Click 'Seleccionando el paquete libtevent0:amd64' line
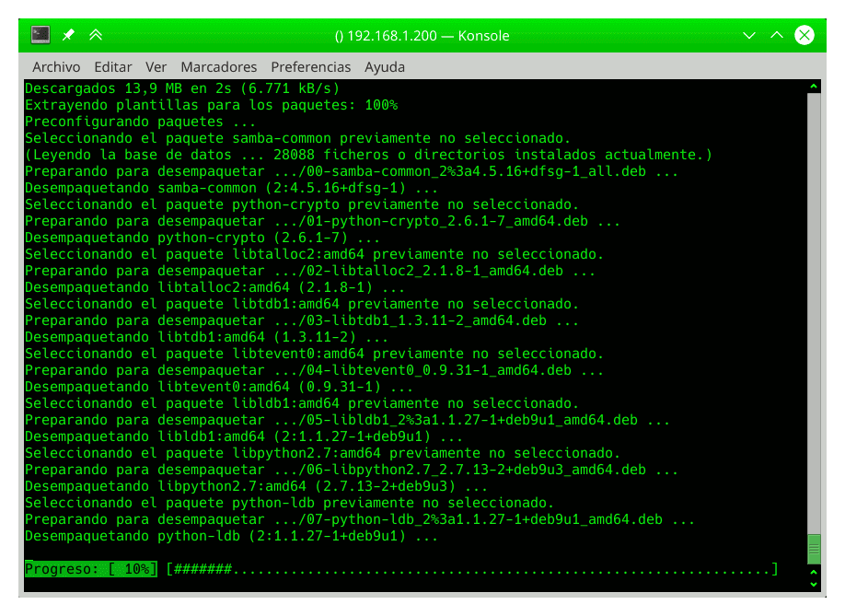 pyautogui.click(x=314, y=354)
